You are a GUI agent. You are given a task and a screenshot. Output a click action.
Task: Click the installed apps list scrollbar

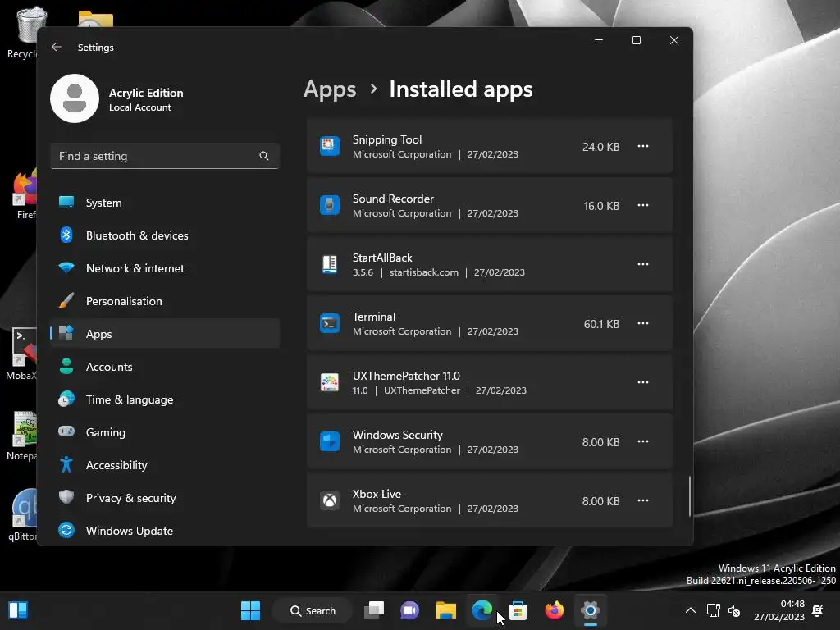tap(689, 496)
